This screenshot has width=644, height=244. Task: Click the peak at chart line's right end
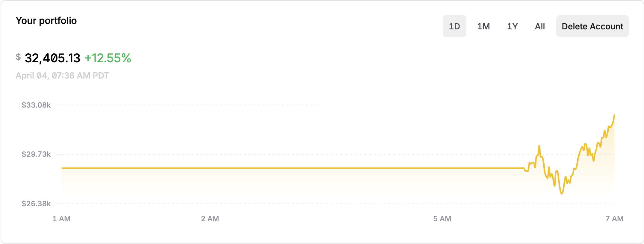coord(614,115)
